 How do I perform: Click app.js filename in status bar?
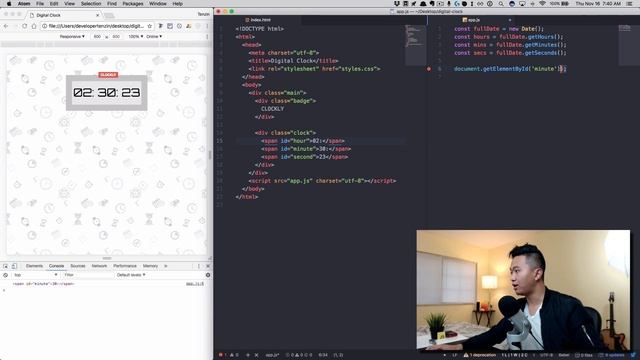coord(272,355)
